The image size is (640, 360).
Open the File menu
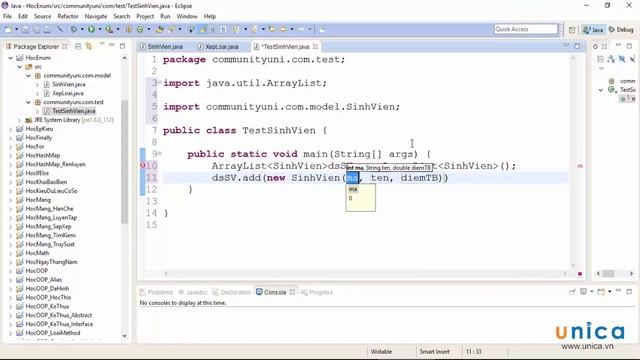[x=7, y=16]
